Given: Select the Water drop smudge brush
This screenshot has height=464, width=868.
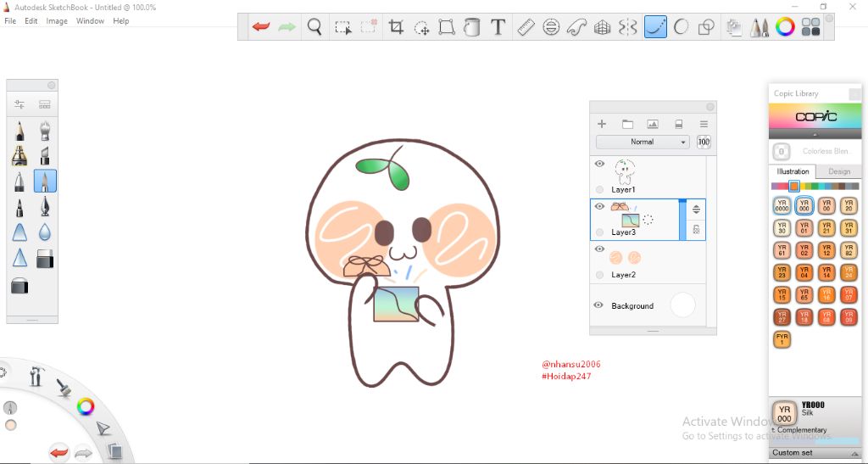Looking at the screenshot, I should 45,232.
